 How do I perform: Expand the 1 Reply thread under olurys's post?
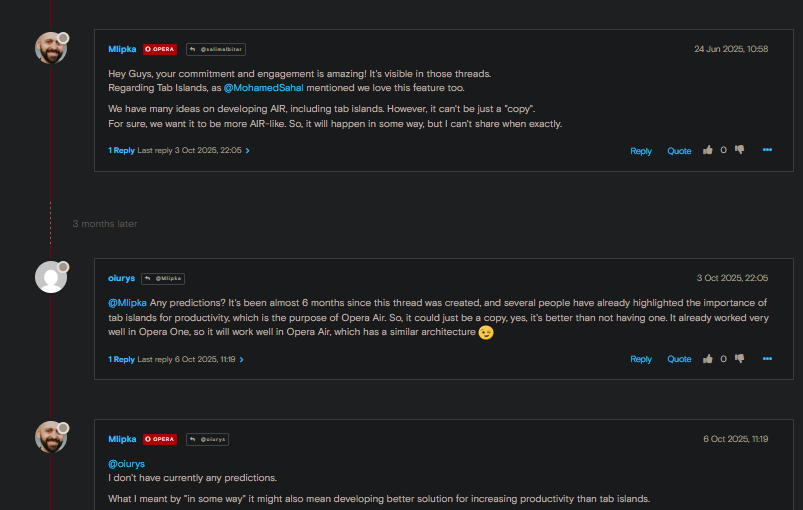click(121, 359)
